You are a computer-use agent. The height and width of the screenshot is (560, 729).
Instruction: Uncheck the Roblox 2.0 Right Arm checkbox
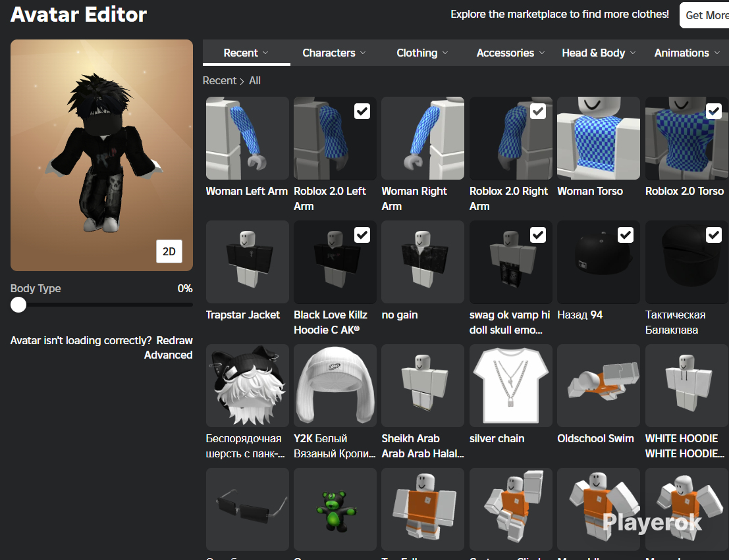(x=538, y=111)
